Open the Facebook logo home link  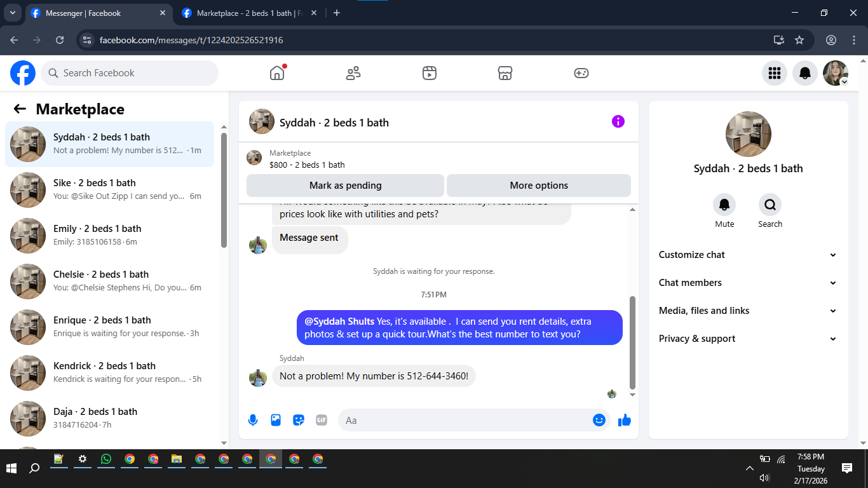[23, 73]
